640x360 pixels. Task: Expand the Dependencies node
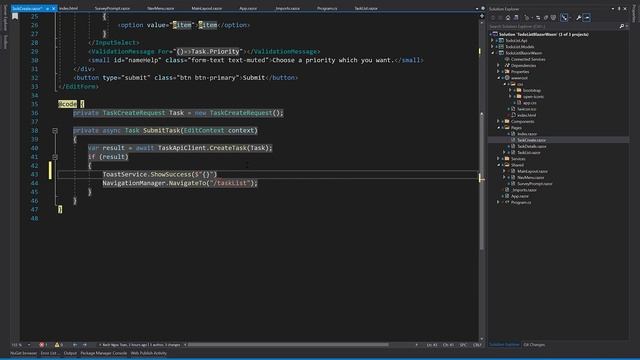point(498,65)
